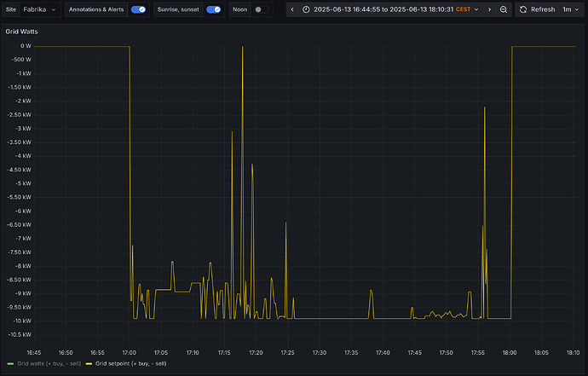
Task: Toggle the Annotations & Alerts switch
Action: click(138, 9)
